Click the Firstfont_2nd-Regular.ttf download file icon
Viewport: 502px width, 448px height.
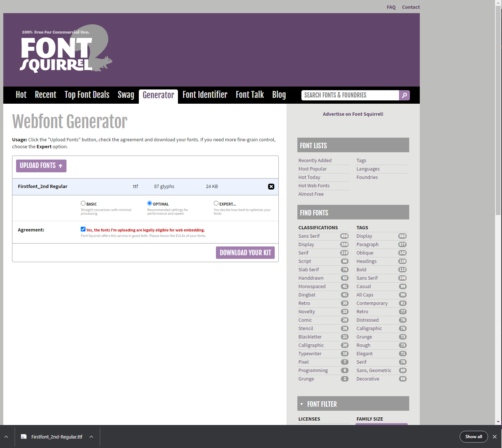pyautogui.click(x=24, y=437)
